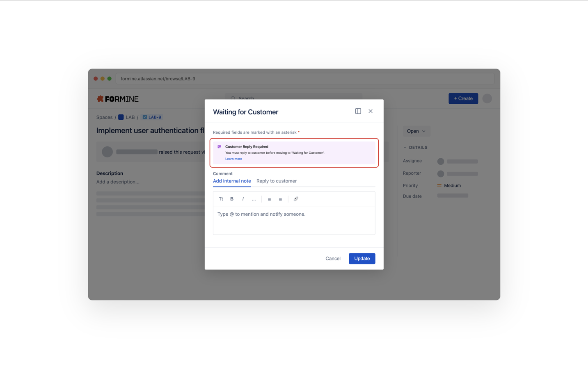Click Add a description placeholder

(x=118, y=182)
